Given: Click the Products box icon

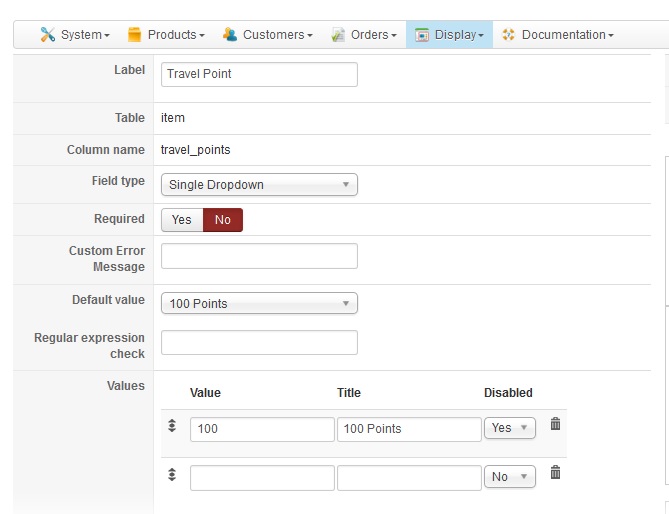Looking at the screenshot, I should pos(135,35).
